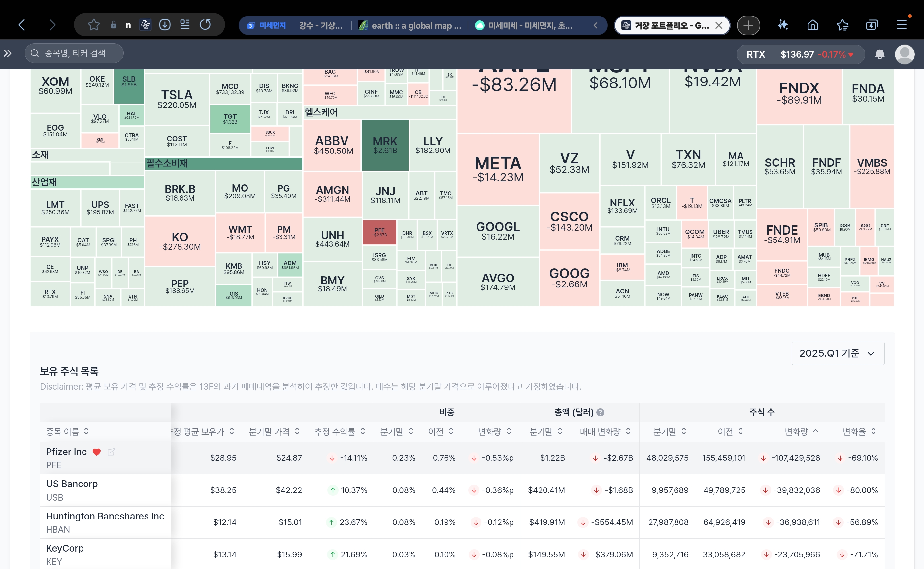Click US Bancorp's $420.41M total value

(546, 490)
